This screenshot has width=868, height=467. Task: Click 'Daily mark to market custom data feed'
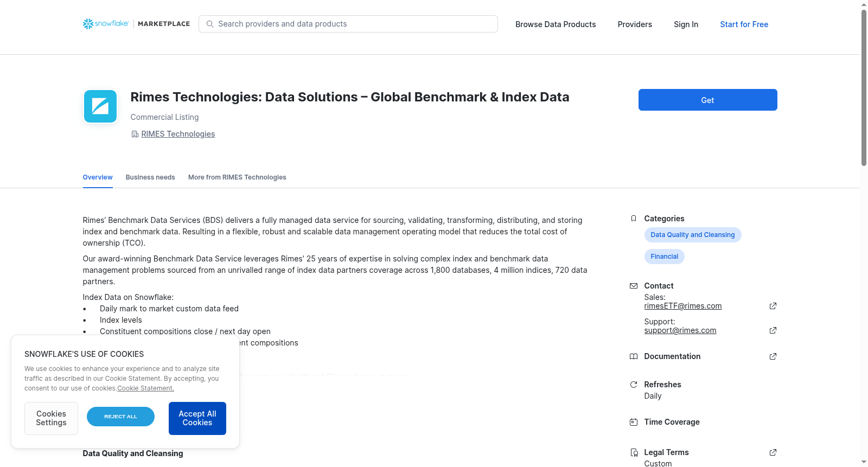tap(169, 309)
